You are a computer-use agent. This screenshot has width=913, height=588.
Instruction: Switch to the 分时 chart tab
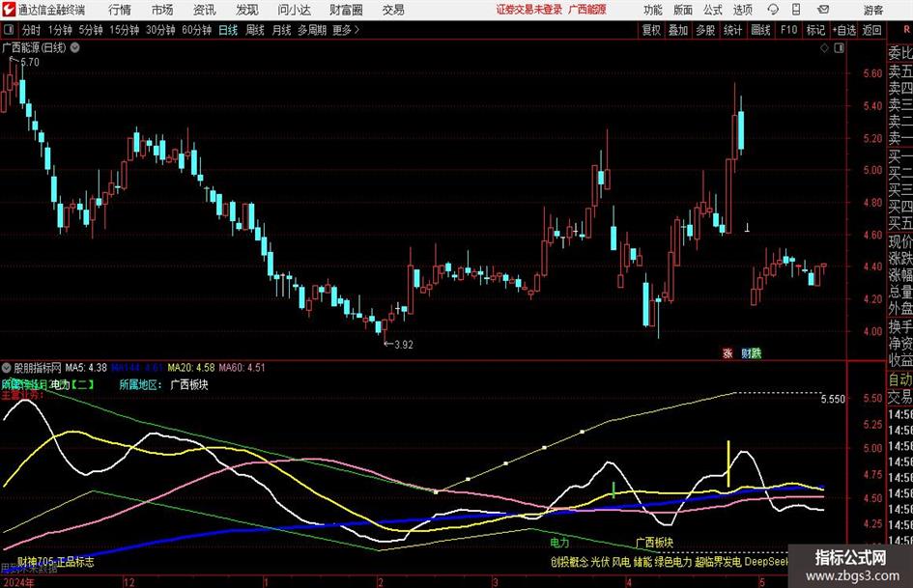coord(32,30)
